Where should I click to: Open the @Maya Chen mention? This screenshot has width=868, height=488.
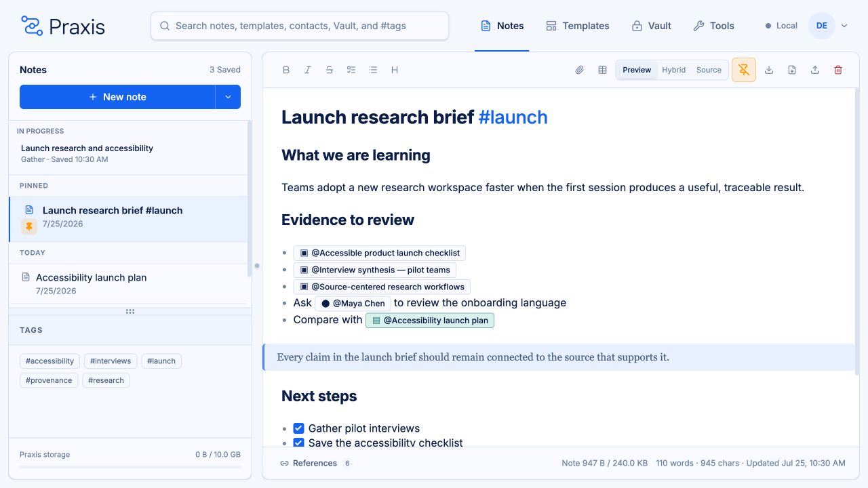point(353,304)
